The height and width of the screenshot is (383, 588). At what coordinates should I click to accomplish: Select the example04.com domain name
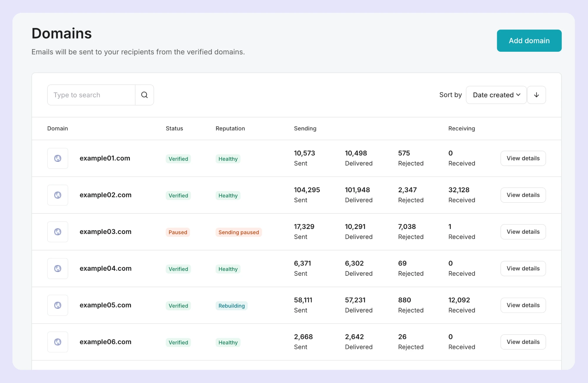click(106, 268)
